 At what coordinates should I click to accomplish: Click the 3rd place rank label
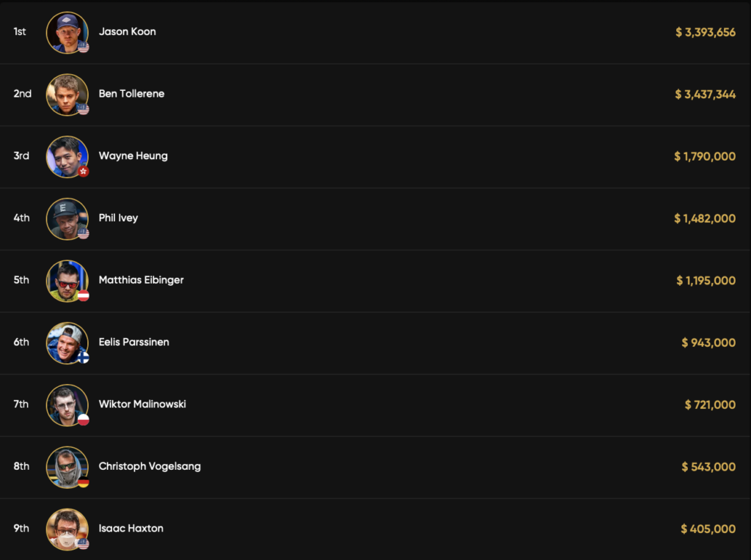tap(21, 155)
